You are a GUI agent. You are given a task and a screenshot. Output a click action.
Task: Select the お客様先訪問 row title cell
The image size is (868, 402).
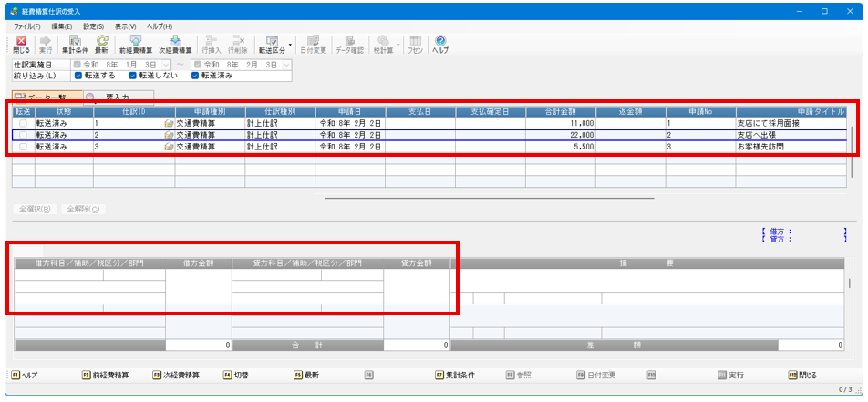(789, 146)
